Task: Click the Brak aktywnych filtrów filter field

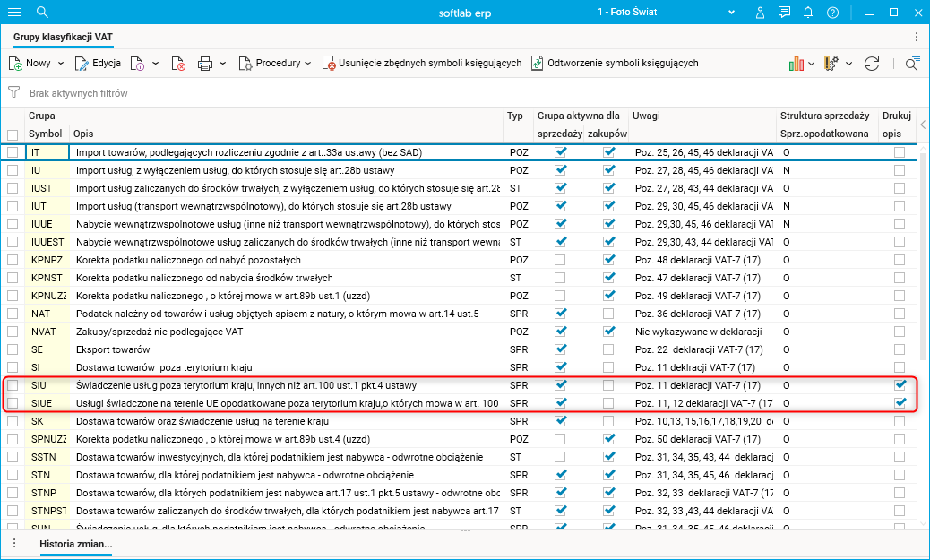Action: click(x=78, y=93)
